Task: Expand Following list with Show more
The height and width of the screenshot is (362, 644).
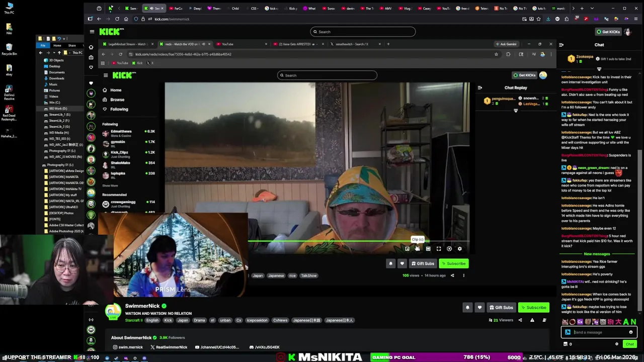Action: click(110, 186)
